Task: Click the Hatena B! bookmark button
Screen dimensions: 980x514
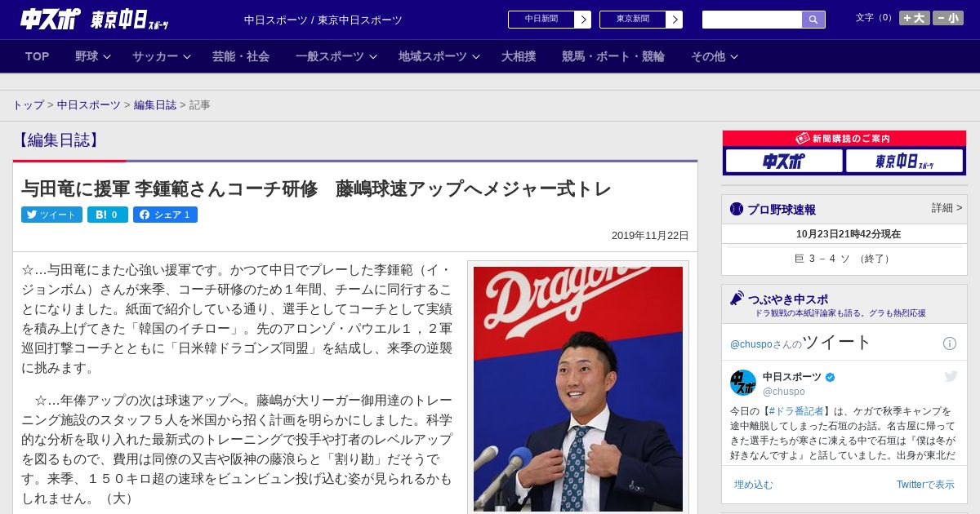Action: pos(108,215)
